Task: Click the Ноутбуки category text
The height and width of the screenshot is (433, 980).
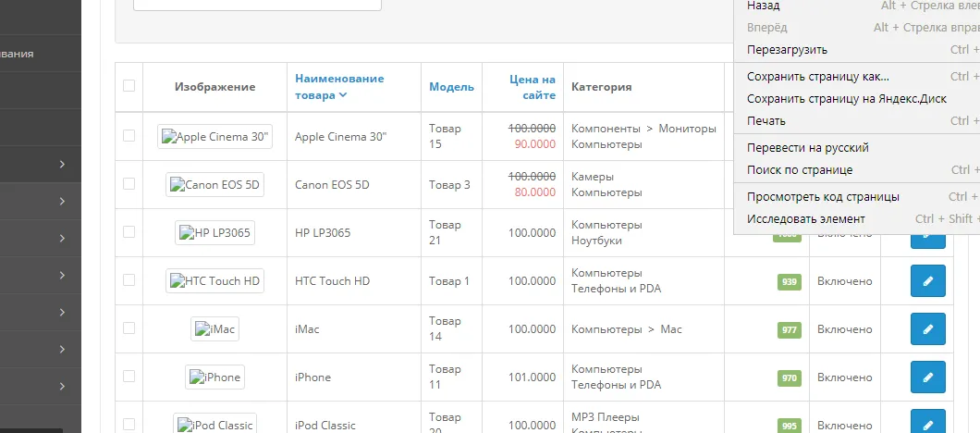Action: click(x=596, y=241)
